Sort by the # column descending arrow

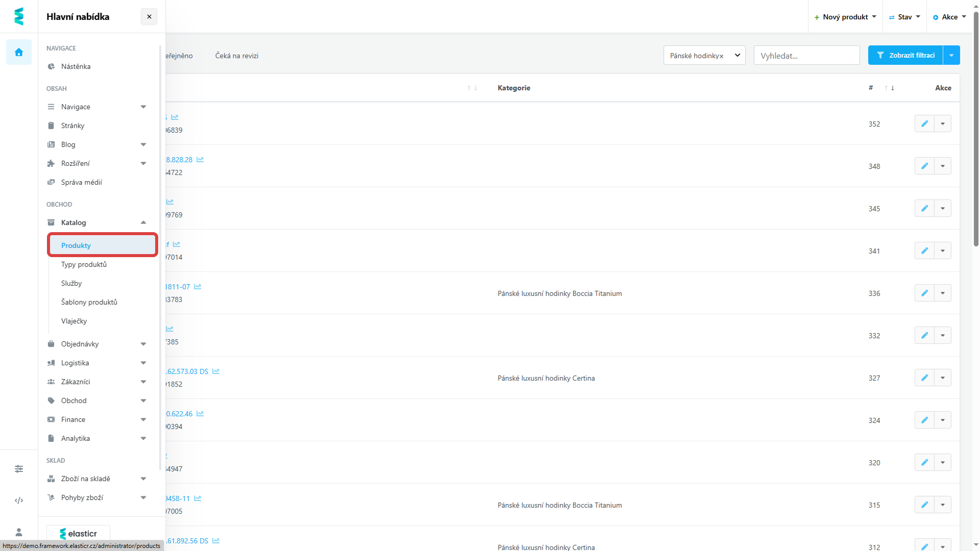[893, 88]
